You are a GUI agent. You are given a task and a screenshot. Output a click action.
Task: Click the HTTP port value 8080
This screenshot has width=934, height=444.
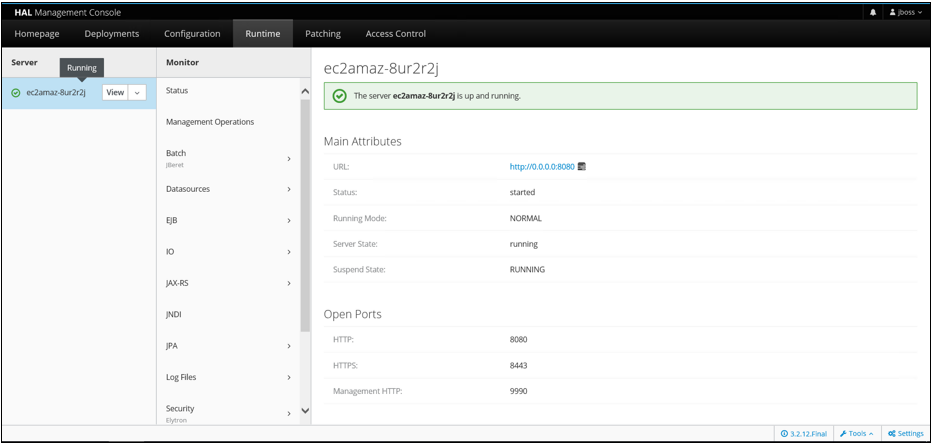pyautogui.click(x=519, y=340)
